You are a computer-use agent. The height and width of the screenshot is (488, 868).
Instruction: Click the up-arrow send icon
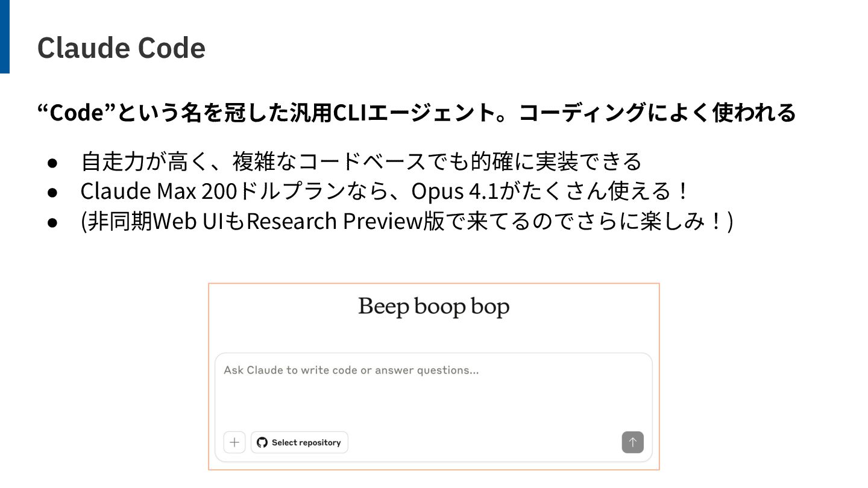pyautogui.click(x=632, y=442)
